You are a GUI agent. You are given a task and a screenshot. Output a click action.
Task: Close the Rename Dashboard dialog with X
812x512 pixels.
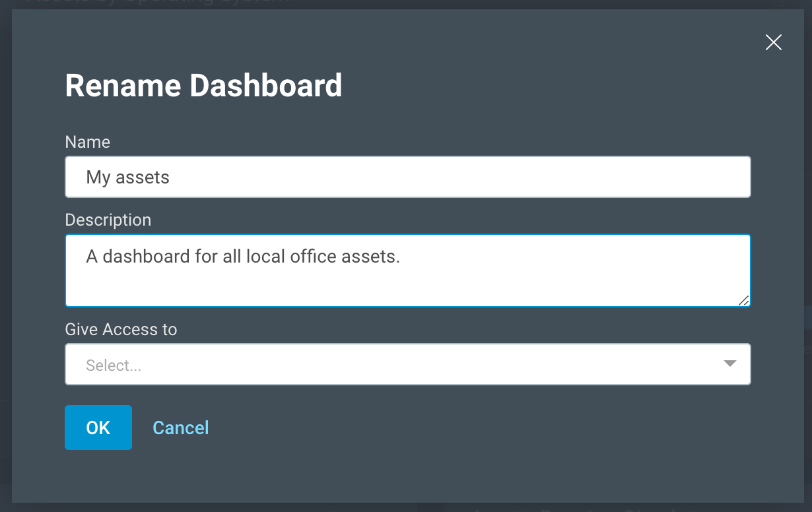(773, 43)
